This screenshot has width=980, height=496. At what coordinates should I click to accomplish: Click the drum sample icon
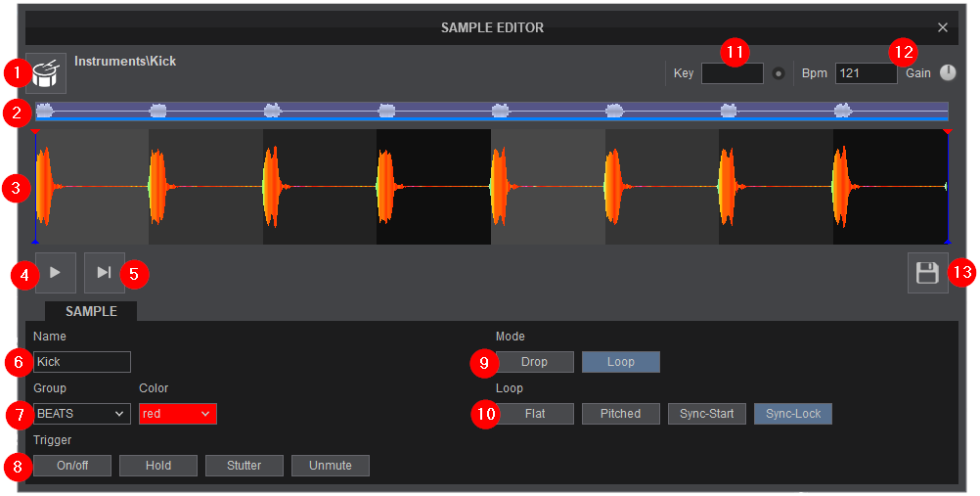click(46, 72)
